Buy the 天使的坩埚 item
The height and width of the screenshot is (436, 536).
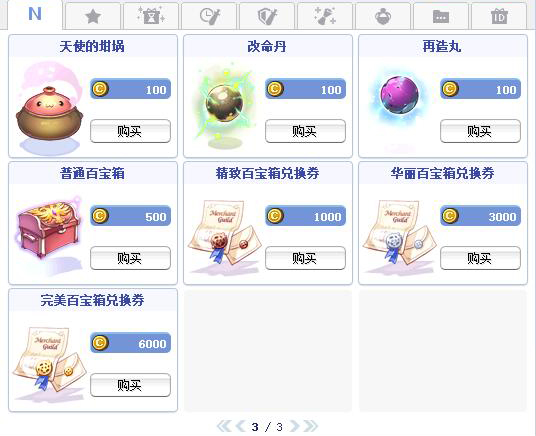(x=130, y=131)
